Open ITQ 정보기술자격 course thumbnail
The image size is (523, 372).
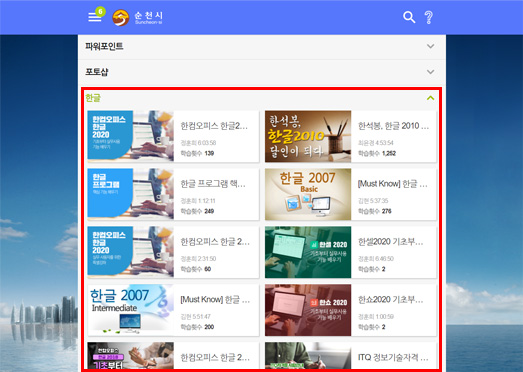[308, 355]
